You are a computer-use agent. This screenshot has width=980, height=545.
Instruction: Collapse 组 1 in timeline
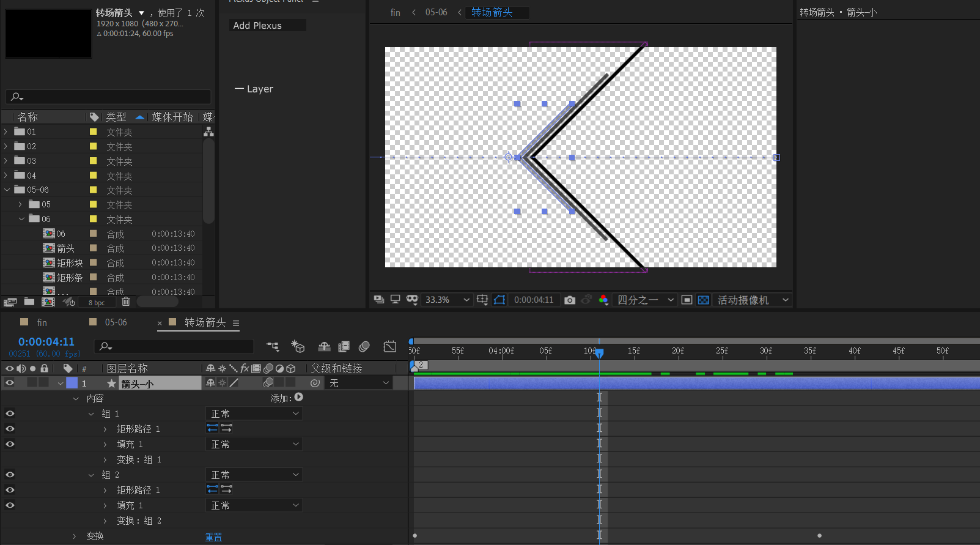point(91,414)
